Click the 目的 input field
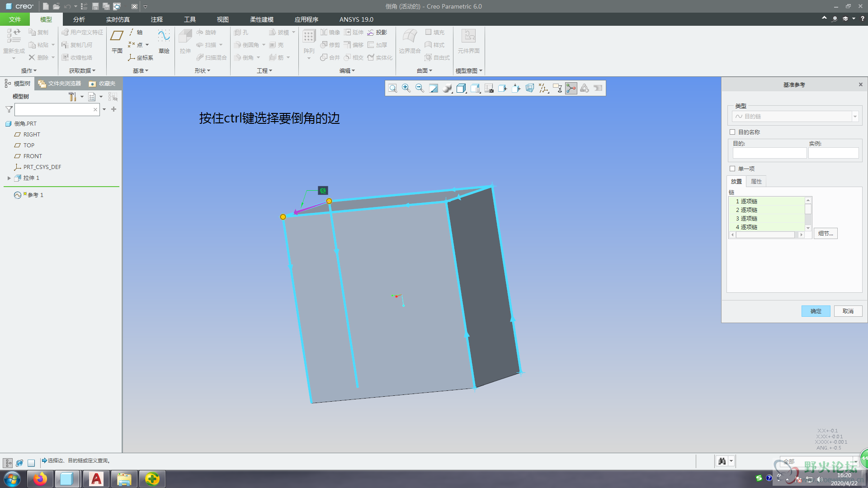Image resolution: width=868 pixels, height=488 pixels. (769, 153)
